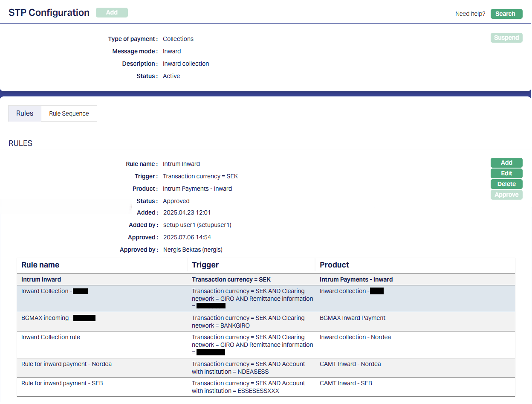532x404 pixels.
Task: Select Rule for inward payment - Nordea
Action: click(x=66, y=364)
